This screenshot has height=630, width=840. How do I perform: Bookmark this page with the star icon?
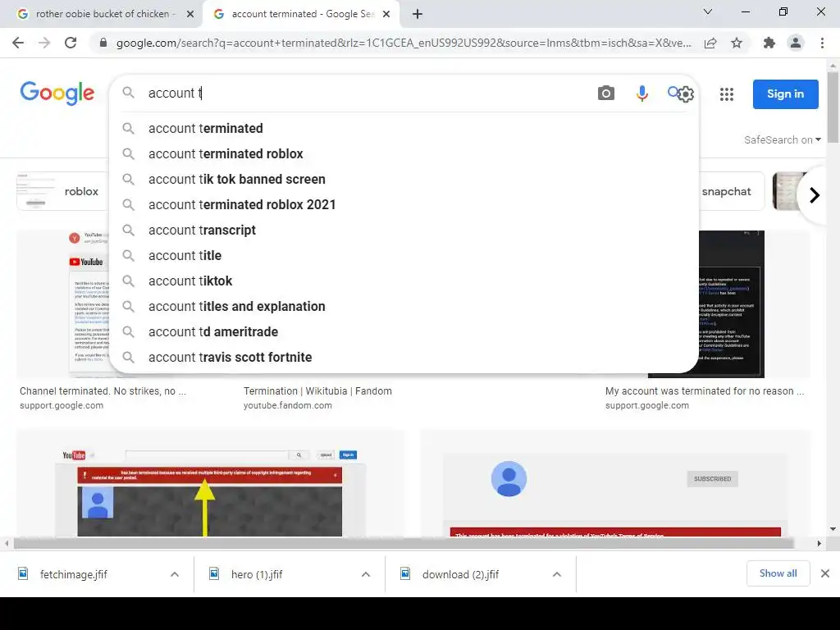[x=737, y=43]
